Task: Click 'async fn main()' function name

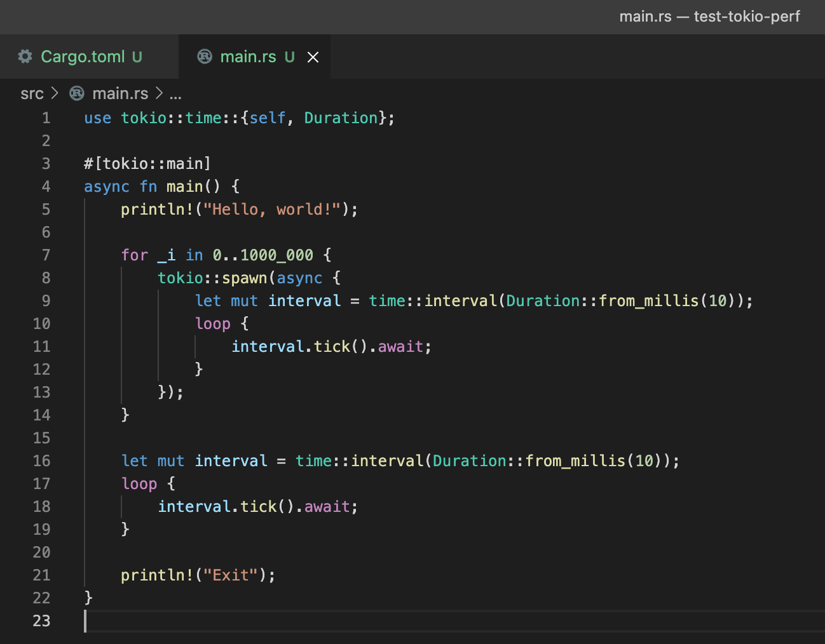Action: coord(184,187)
